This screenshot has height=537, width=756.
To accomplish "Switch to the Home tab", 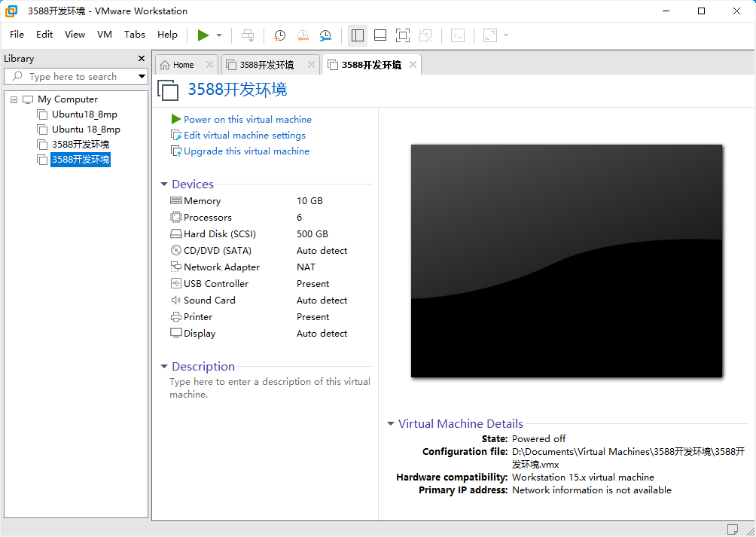I will [183, 65].
